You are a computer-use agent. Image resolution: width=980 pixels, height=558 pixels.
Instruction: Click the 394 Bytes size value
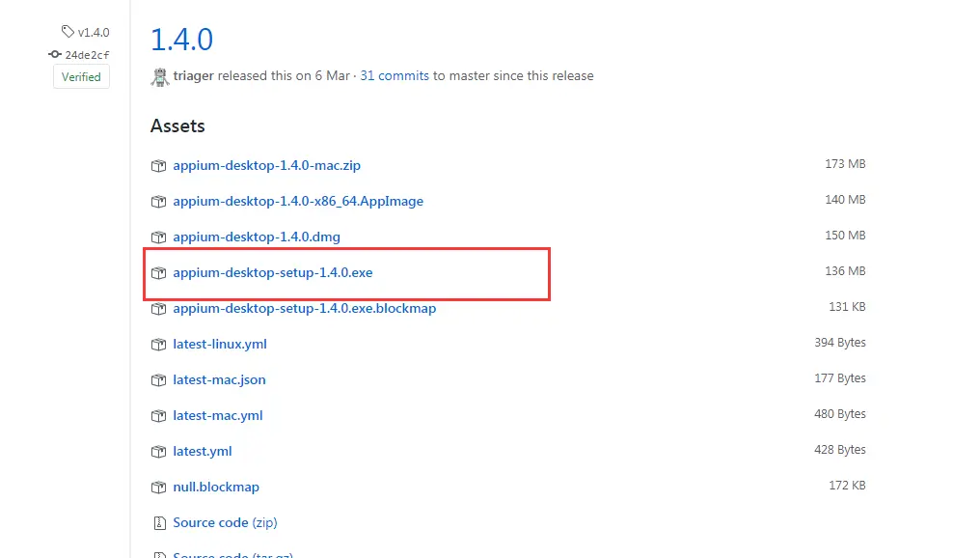(840, 342)
